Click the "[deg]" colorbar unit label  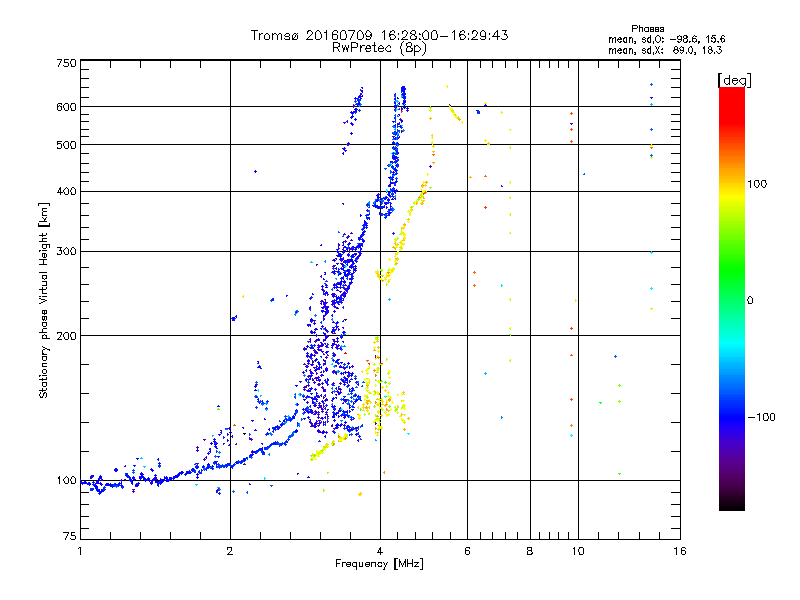pyautogui.click(x=734, y=80)
